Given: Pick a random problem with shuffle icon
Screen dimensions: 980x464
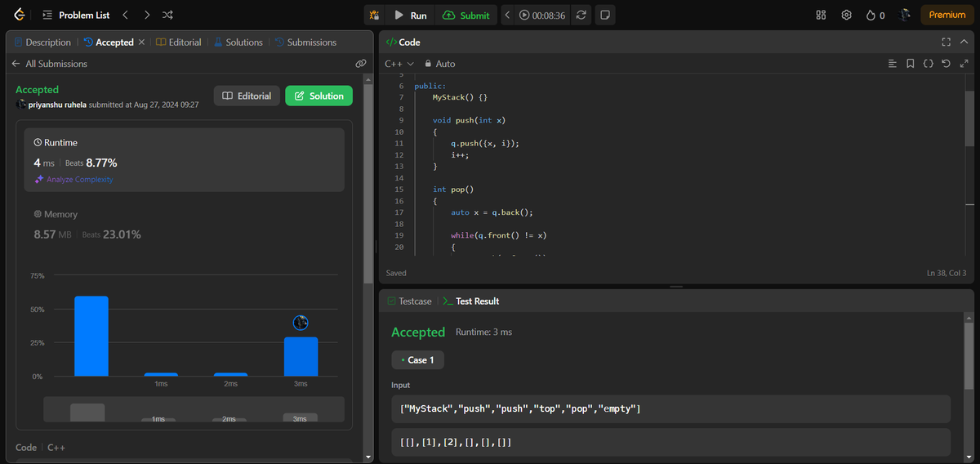Looking at the screenshot, I should tap(167, 15).
